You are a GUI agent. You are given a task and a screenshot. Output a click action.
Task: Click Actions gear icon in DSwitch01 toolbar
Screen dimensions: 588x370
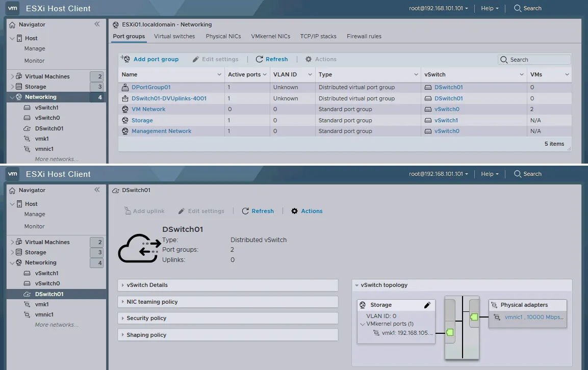click(x=295, y=211)
